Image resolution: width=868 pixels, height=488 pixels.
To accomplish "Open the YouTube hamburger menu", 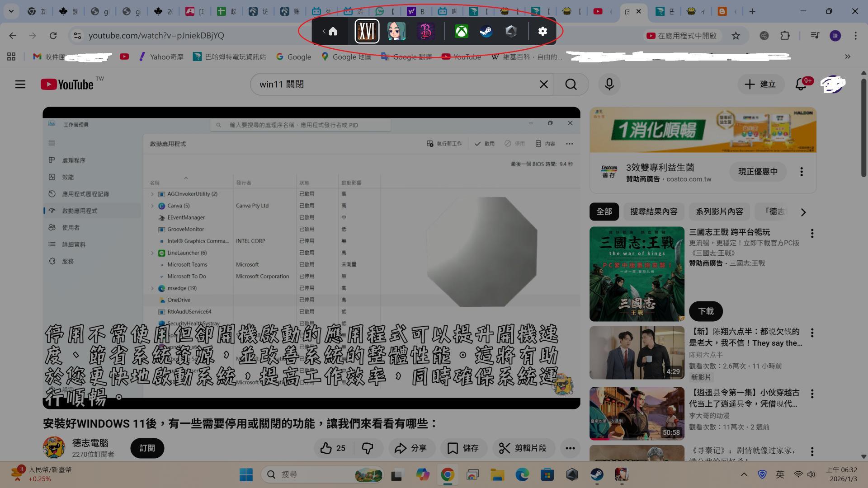I will click(x=20, y=84).
